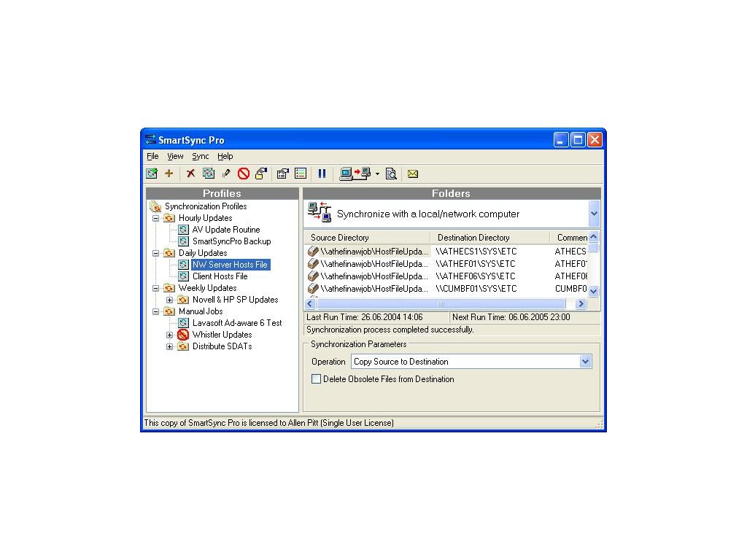The height and width of the screenshot is (560, 747).
Task: Click the folder list scroll down arrow
Action: [x=593, y=290]
